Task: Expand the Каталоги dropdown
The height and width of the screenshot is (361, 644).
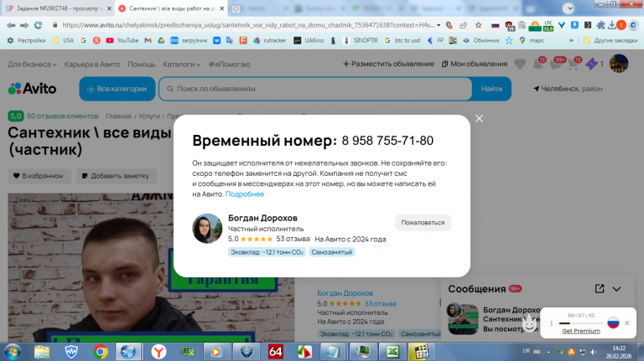Action: click(x=181, y=64)
